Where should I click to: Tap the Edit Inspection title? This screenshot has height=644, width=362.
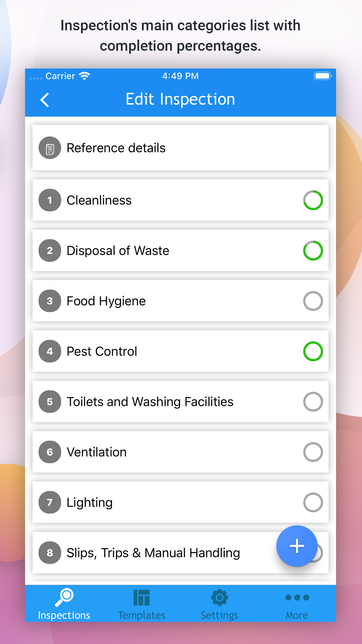coord(180,99)
